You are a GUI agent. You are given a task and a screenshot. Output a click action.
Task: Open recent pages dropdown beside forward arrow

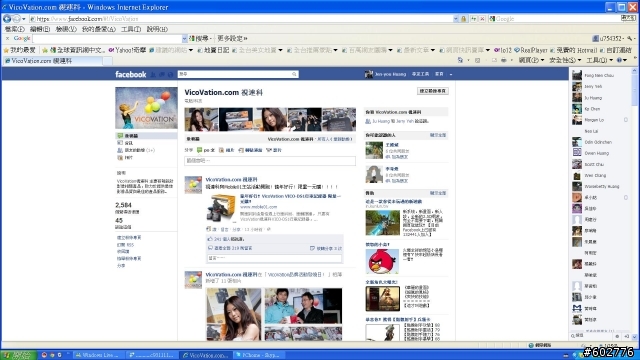[x=24, y=19]
